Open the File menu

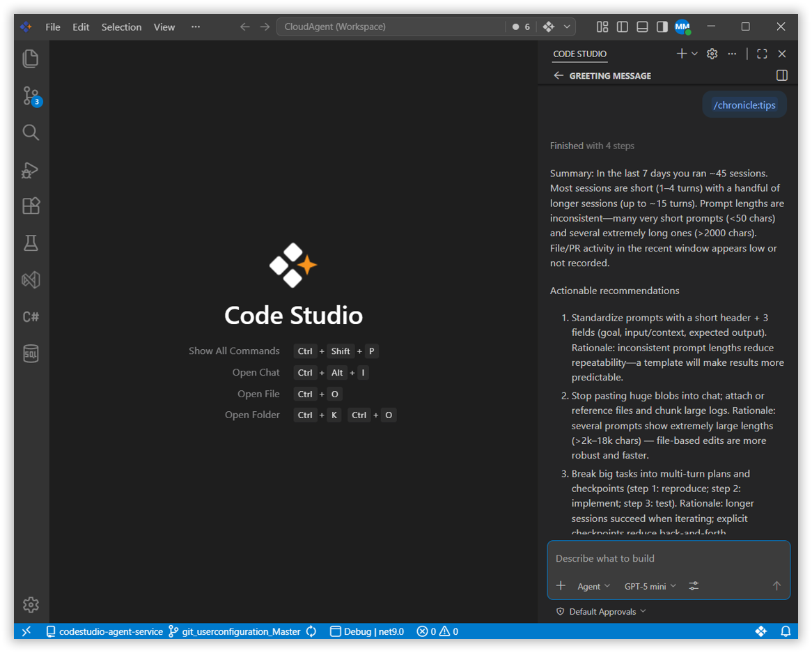pyautogui.click(x=53, y=27)
